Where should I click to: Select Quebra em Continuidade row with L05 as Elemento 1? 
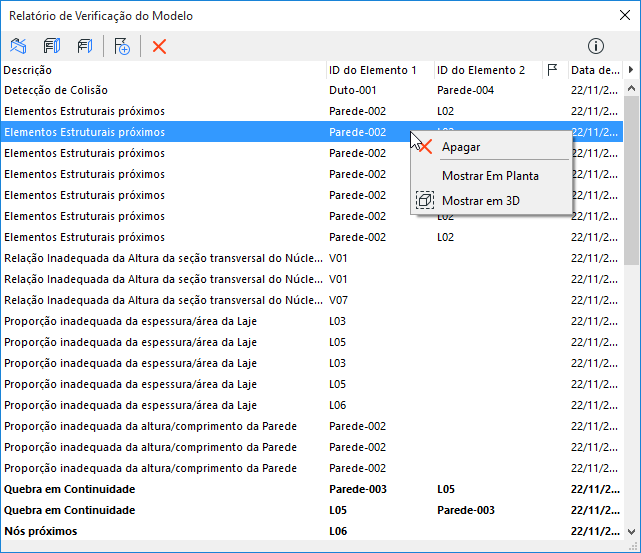coord(312,510)
